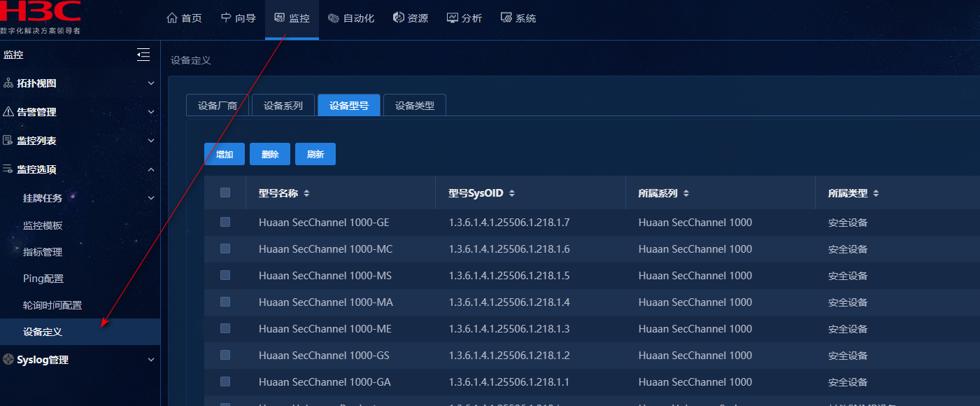980x406 pixels.
Task: Click the wizard icon beside 向导
Action: 226,18
